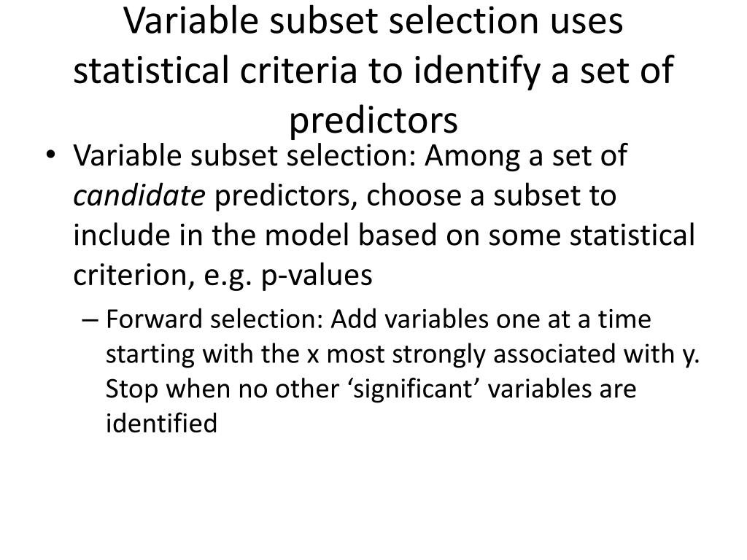Click the line 'include in the model based on some statistical'

click(x=384, y=236)
